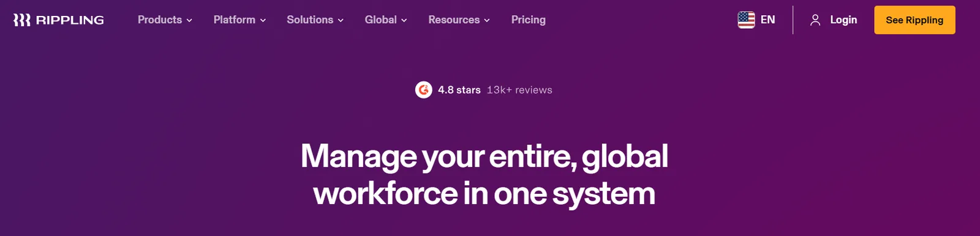Click the US flag language icon
Image resolution: width=980 pixels, height=236 pixels.
746,20
